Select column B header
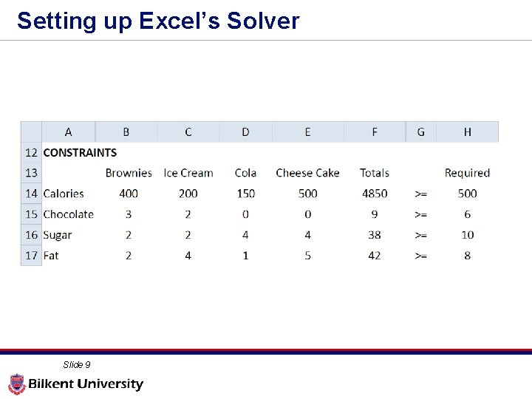The image size is (532, 399). click(126, 132)
